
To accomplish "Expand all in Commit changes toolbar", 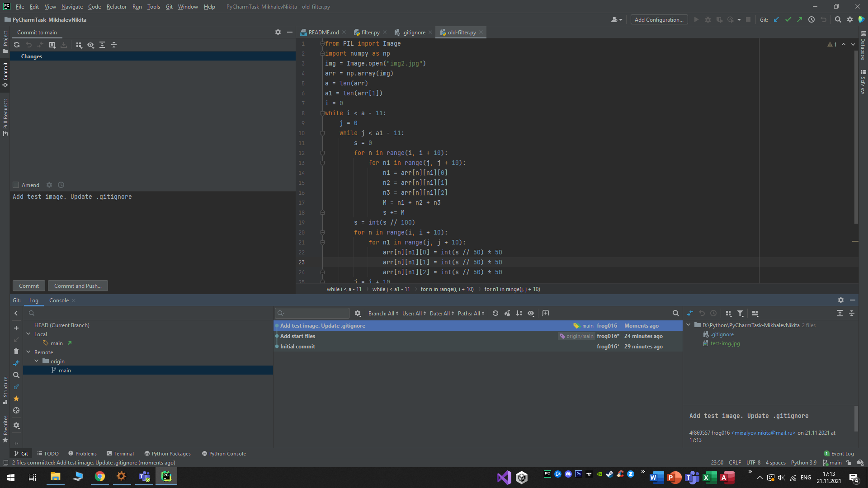I will [102, 45].
